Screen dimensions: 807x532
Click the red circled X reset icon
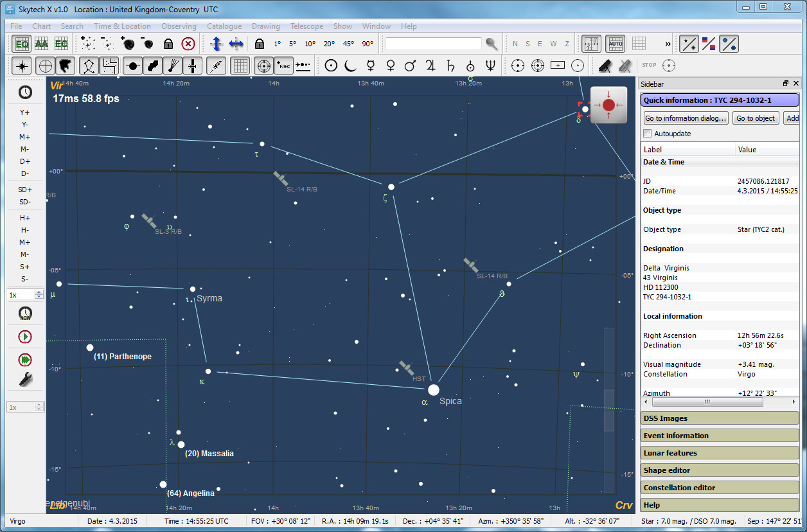coord(188,44)
